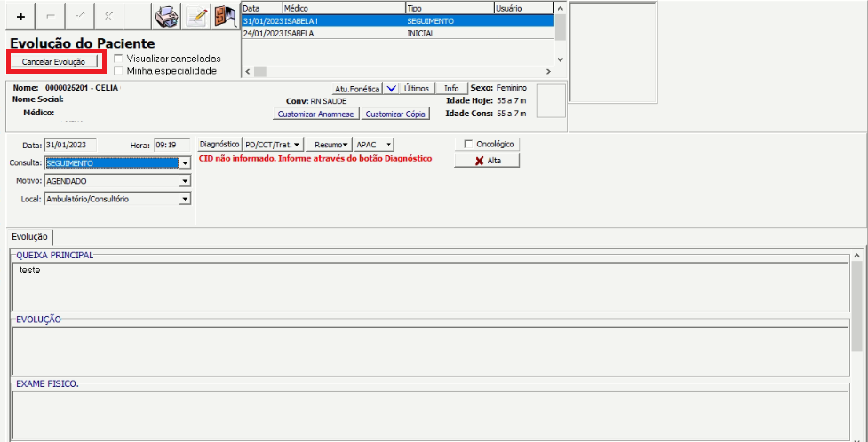Click Customizar Cópia button
Viewport: 868px width, 442px height.
coord(395,114)
